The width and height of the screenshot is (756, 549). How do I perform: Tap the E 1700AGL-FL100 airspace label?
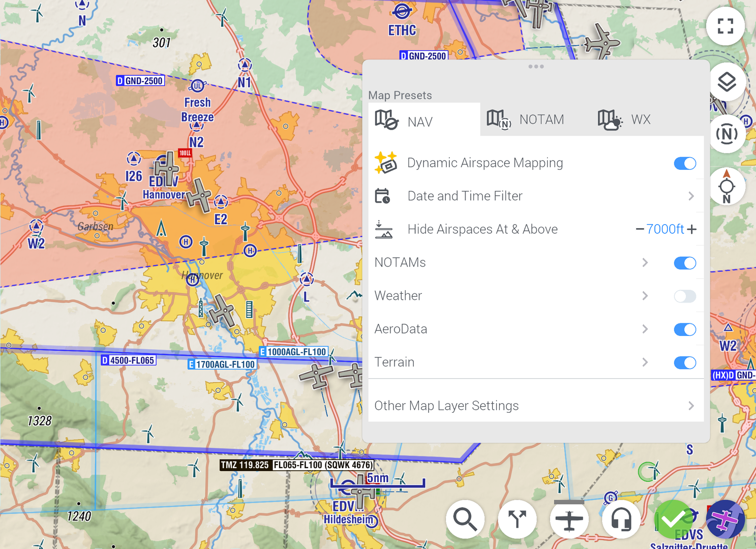coord(222,364)
